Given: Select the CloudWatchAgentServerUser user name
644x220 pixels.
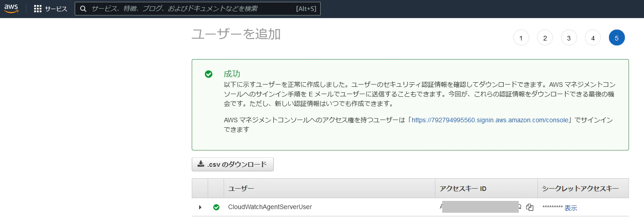Looking at the screenshot, I should 270,207.
